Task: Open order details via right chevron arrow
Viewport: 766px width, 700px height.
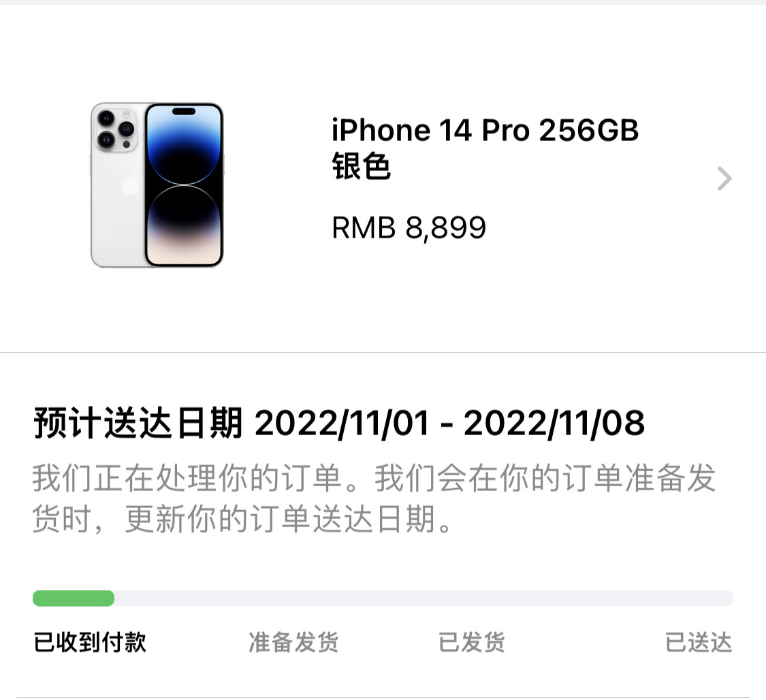Action: [724, 178]
